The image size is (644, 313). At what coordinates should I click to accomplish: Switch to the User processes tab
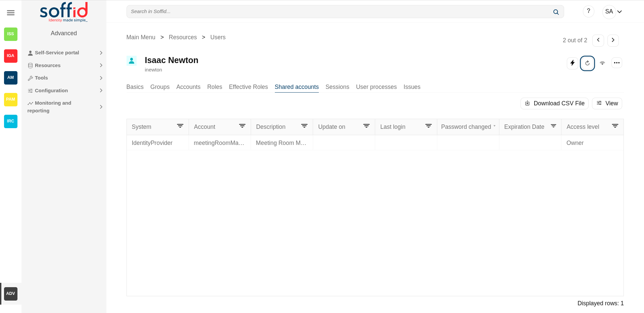click(376, 87)
